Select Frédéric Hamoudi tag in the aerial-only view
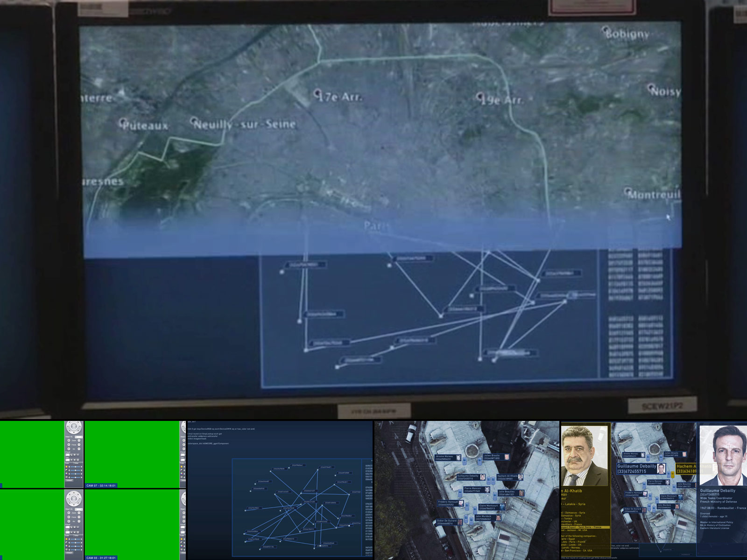Screen dimensions: 747x560 (x=451, y=503)
